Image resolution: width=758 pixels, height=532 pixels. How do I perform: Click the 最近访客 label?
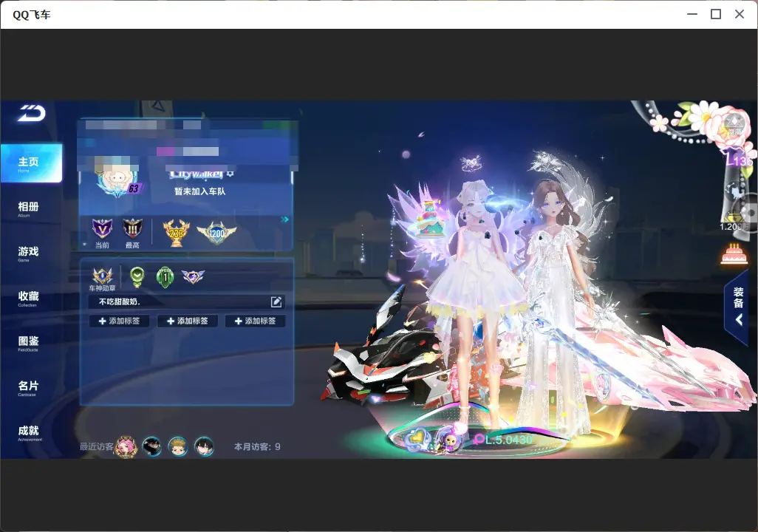click(x=97, y=446)
